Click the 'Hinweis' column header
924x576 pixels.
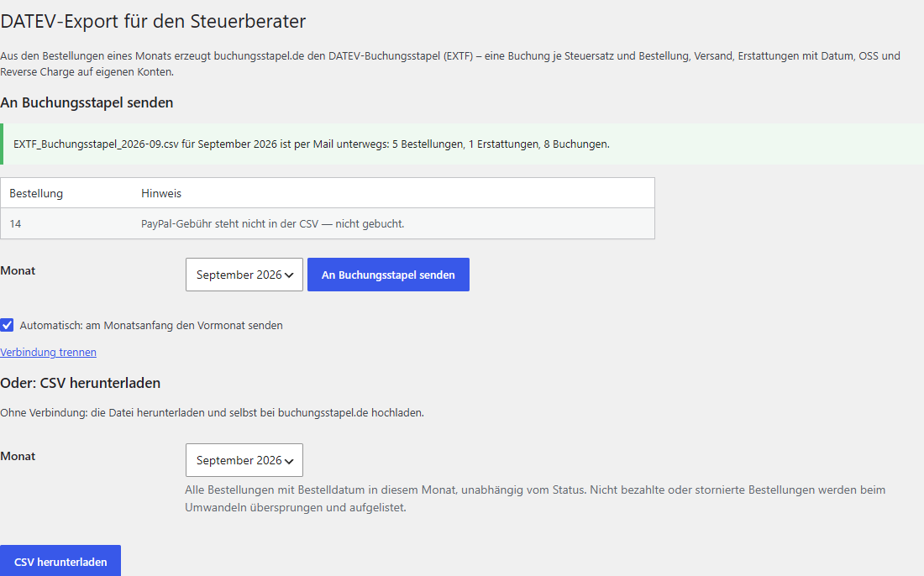click(161, 193)
